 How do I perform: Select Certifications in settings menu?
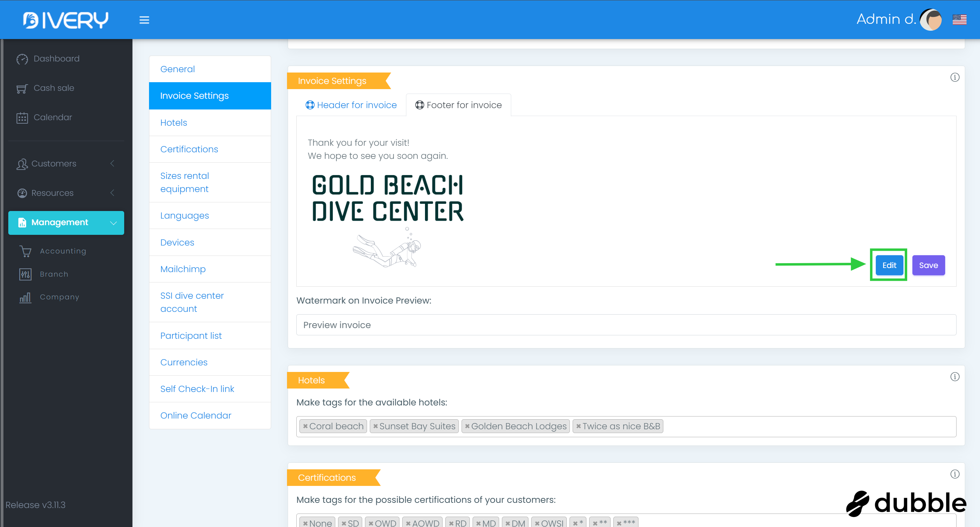[189, 149]
